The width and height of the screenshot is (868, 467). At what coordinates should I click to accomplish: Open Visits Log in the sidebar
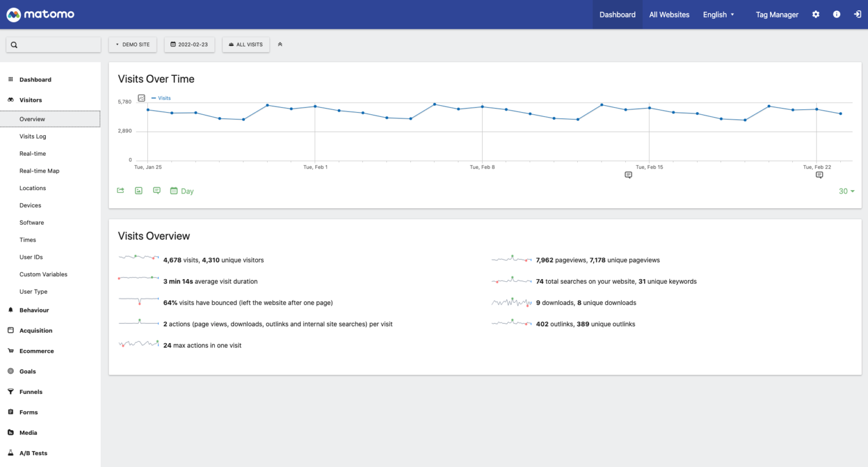(x=33, y=136)
